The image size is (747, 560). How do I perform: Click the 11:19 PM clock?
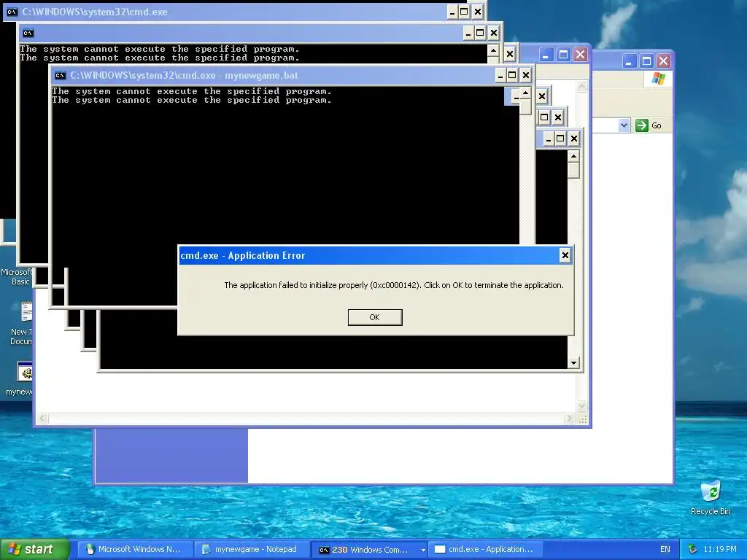tap(720, 549)
